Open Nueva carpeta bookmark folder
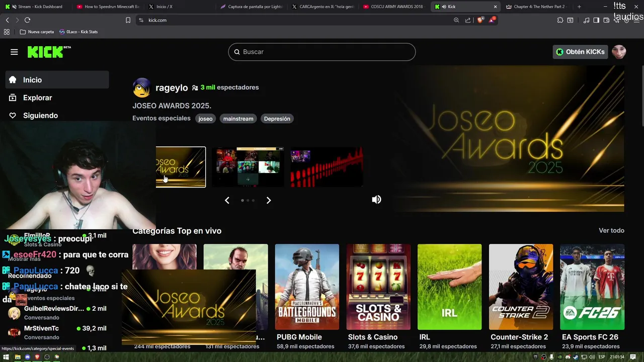The image size is (644, 362). (x=37, y=32)
